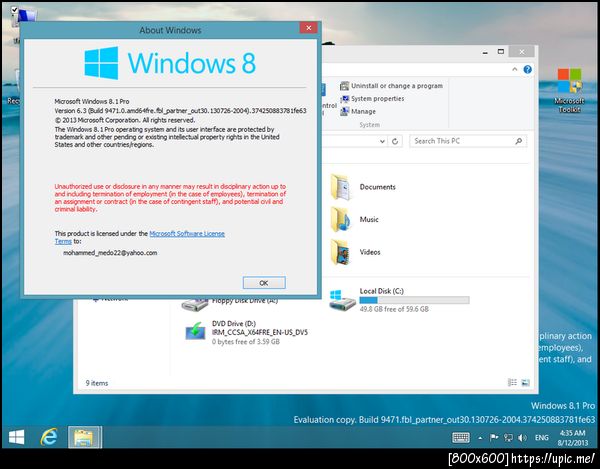The image size is (600, 469).
Task: Click the 'Local Disk (C:)' name label
Action: point(382,291)
